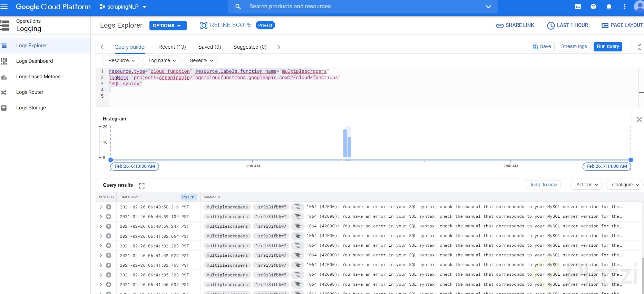
Task: Open the Configure dropdown
Action: pos(625,185)
